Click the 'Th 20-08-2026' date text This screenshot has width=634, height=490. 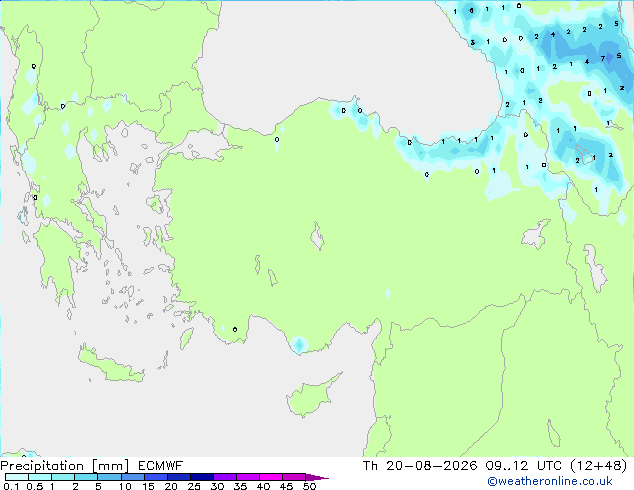(420, 466)
